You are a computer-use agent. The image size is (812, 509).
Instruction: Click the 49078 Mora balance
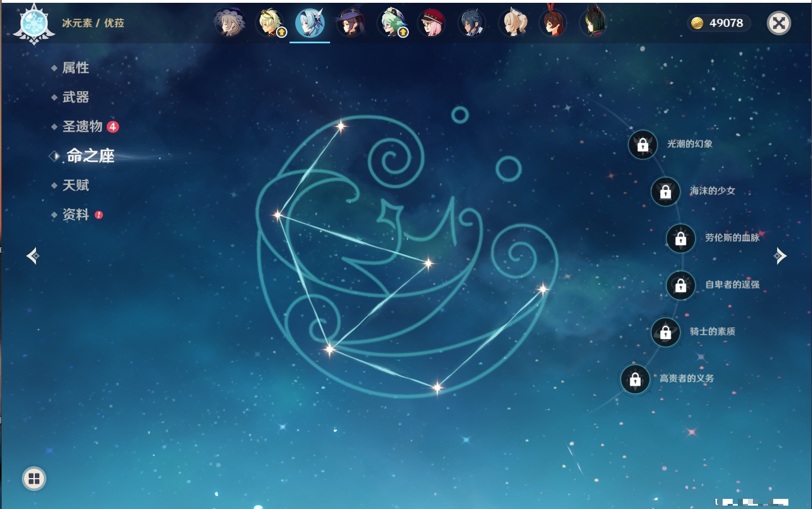726,23
